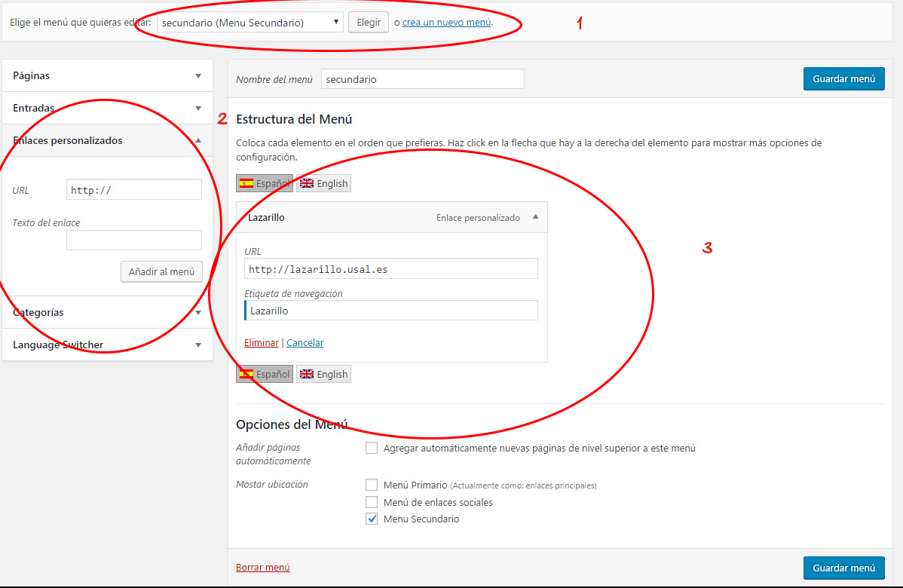Uncheck the Menu Secundario location
Image resolution: width=903 pixels, height=588 pixels.
click(372, 519)
